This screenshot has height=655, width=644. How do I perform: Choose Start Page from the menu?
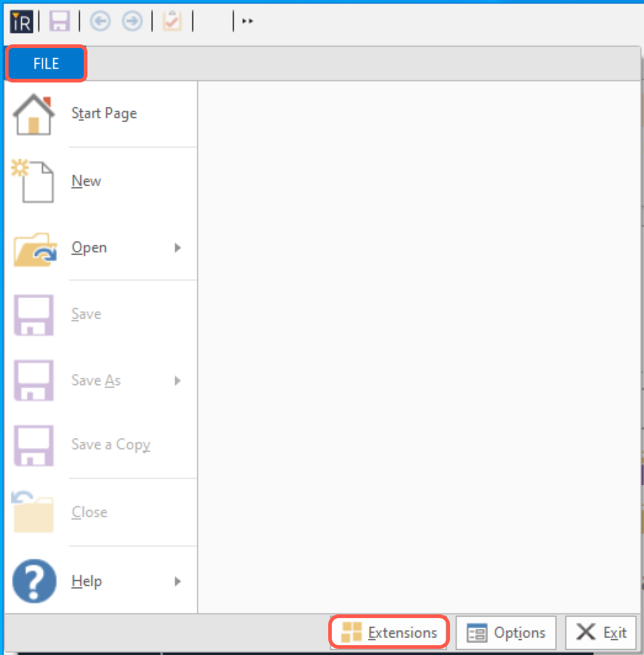pos(103,113)
